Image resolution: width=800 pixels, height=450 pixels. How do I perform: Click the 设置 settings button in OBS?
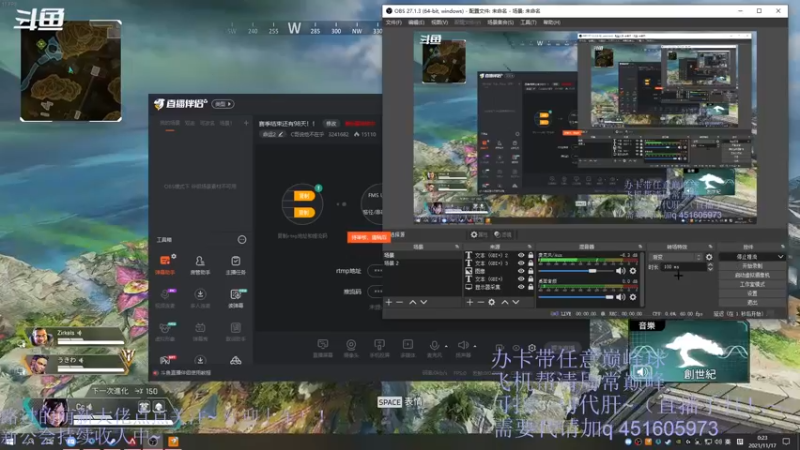coord(752,293)
